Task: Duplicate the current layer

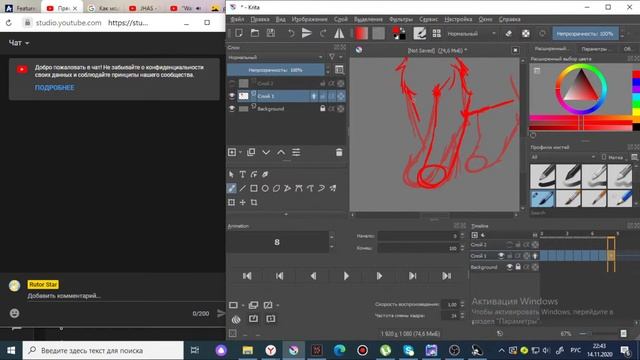Action: 251,152
